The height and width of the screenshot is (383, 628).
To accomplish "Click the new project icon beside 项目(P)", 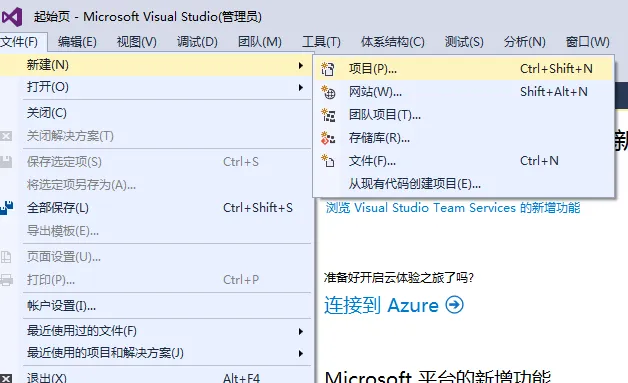I will click(328, 69).
